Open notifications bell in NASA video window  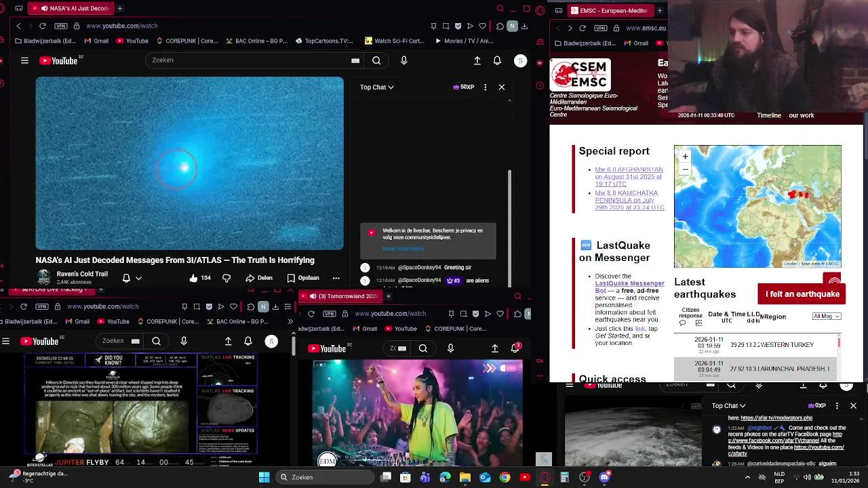tap(497, 60)
